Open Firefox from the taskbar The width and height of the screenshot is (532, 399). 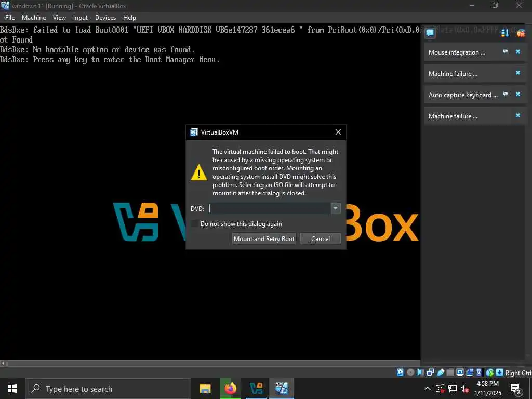(x=230, y=389)
